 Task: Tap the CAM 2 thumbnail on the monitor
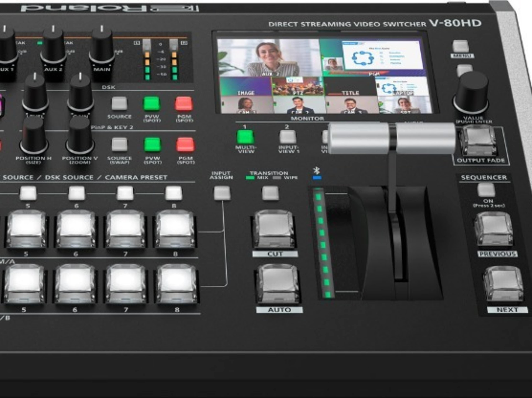[x=300, y=105]
